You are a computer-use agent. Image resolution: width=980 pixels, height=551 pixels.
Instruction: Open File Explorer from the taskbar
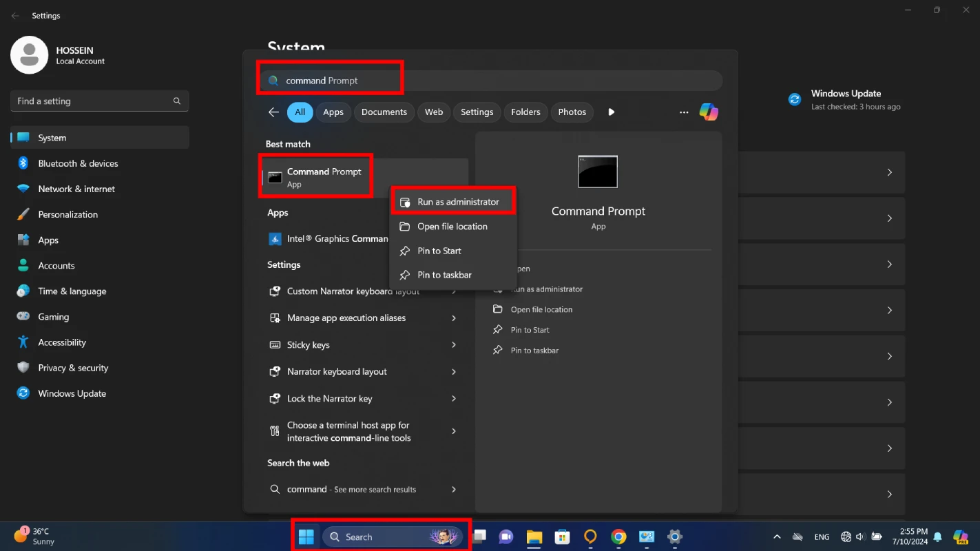534,537
